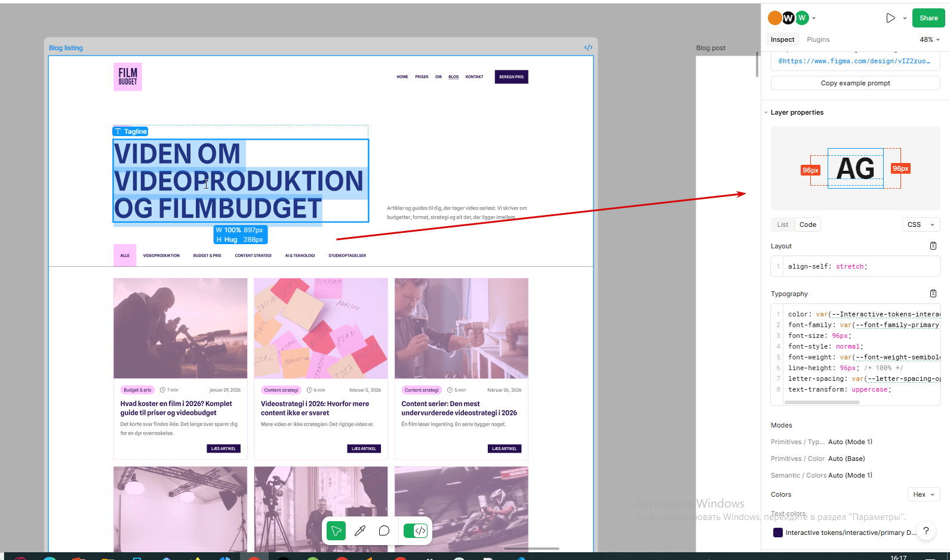Screen dimensions: 950x560
Task: Click the text-transform: uppercase code line
Action: coord(839,389)
